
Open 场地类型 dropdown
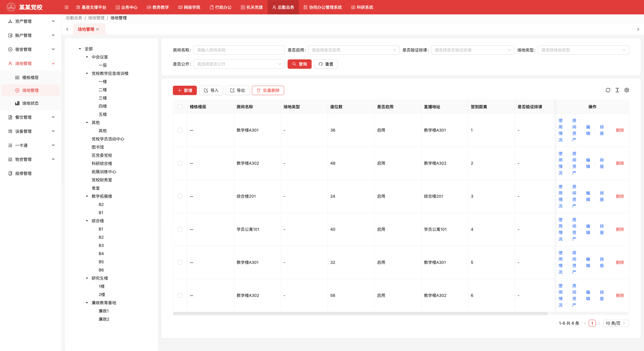pyautogui.click(x=583, y=50)
